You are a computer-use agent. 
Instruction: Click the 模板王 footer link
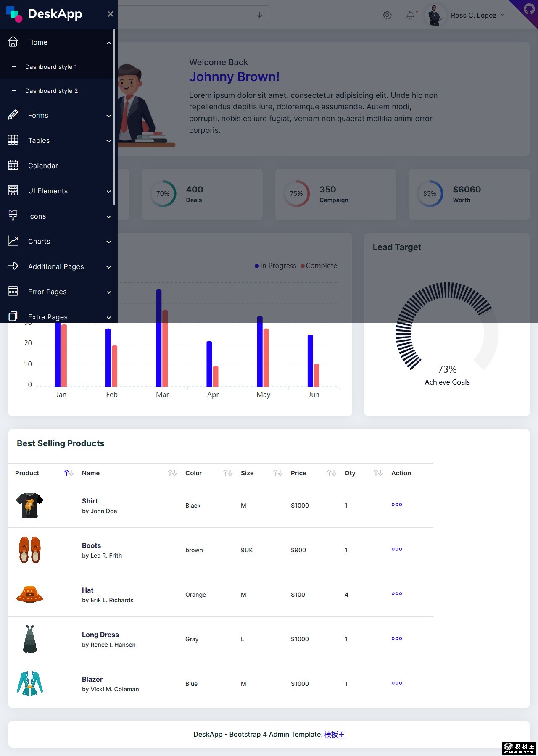pyautogui.click(x=334, y=734)
